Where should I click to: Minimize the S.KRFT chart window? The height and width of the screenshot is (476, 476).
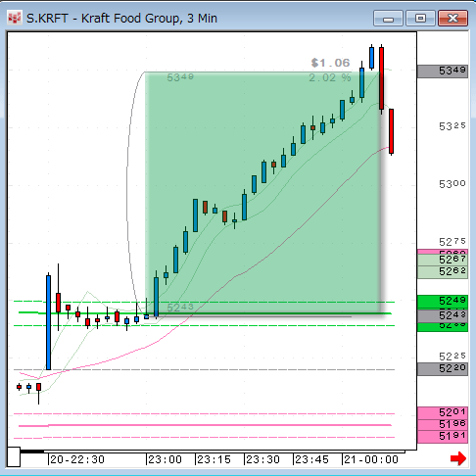coord(388,18)
